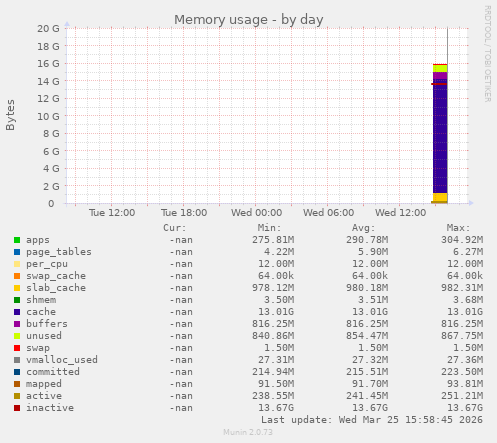Click the vmalloc_used avg value 27.32M

tap(370, 360)
